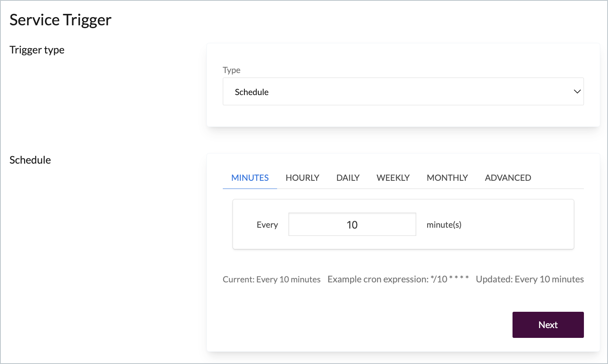
Task: Click the Trigger type section label
Action: (x=37, y=50)
